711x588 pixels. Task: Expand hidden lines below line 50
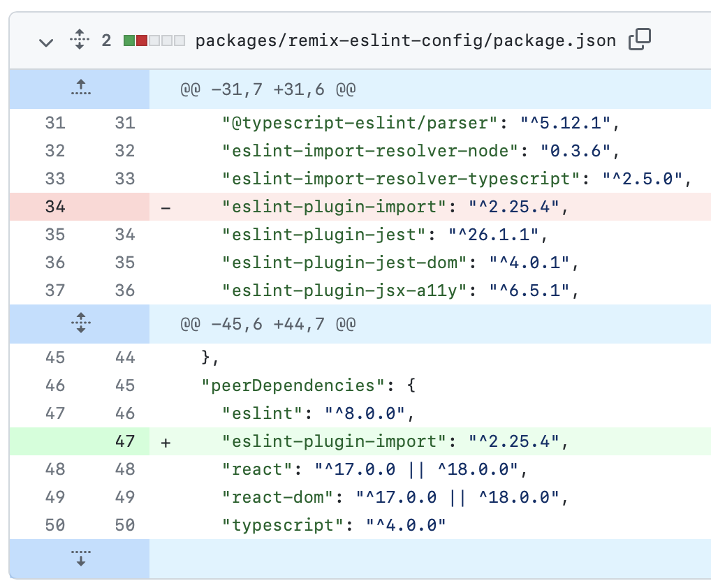point(81,558)
